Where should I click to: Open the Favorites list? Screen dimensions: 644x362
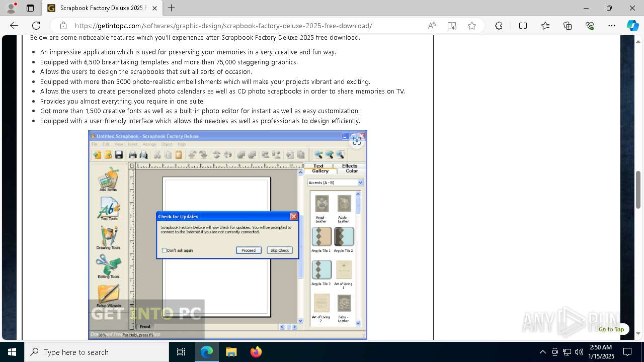pyautogui.click(x=545, y=26)
